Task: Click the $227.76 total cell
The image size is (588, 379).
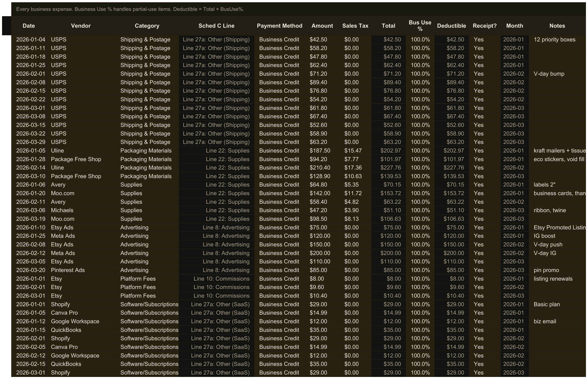Action: pyautogui.click(x=388, y=168)
